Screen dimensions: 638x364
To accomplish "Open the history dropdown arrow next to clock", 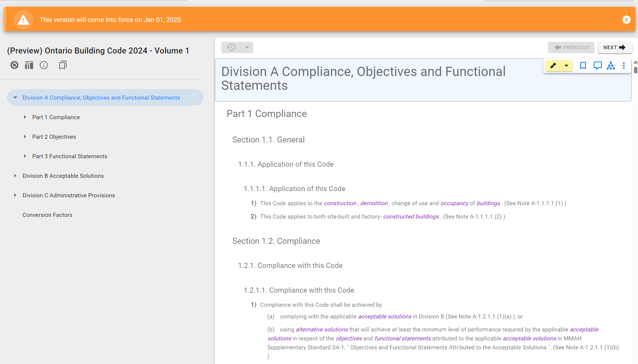I will click(x=247, y=47).
